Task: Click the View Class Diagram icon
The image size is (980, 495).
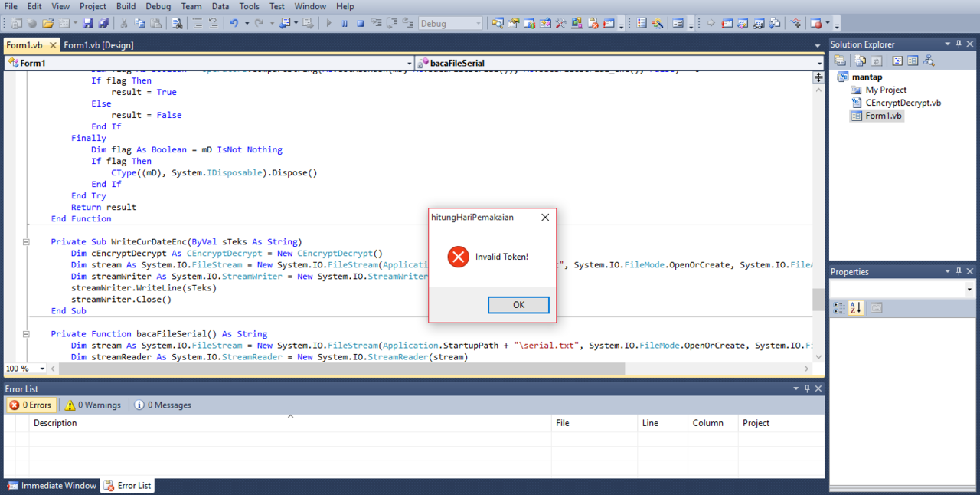Action: tap(929, 61)
